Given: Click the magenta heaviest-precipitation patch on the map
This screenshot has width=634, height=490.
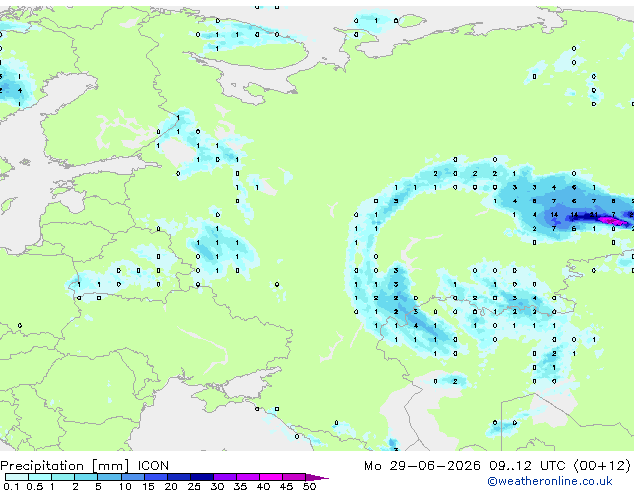Looking at the screenshot, I should pos(612,221).
